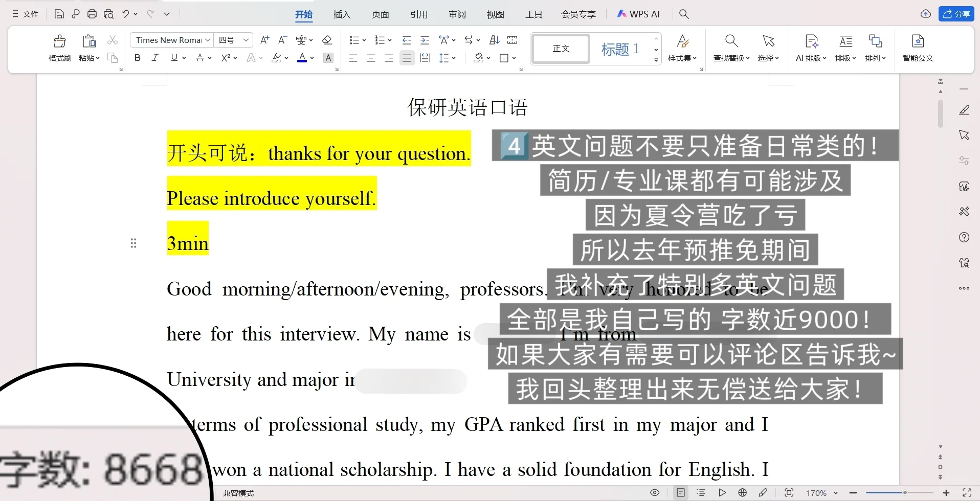This screenshot has width=980, height=501.
Task: Click the pen icon in right sidebar
Action: 964,110
